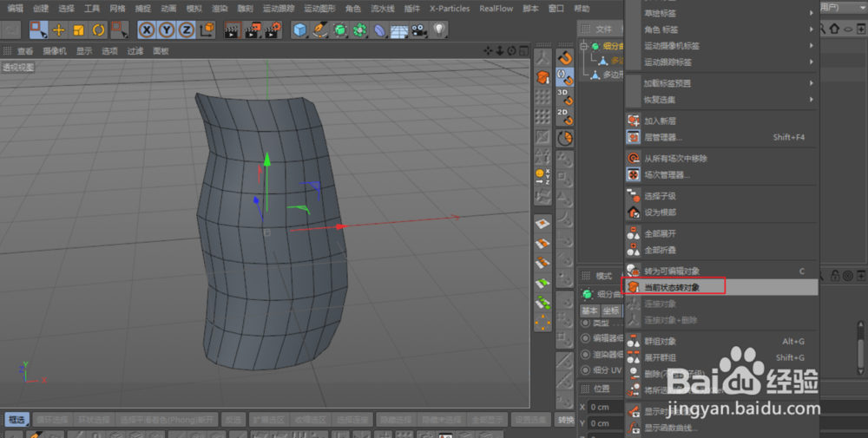Choose 从所有场次中移除 from context menu
This screenshot has width=868, height=438.
[x=722, y=158]
